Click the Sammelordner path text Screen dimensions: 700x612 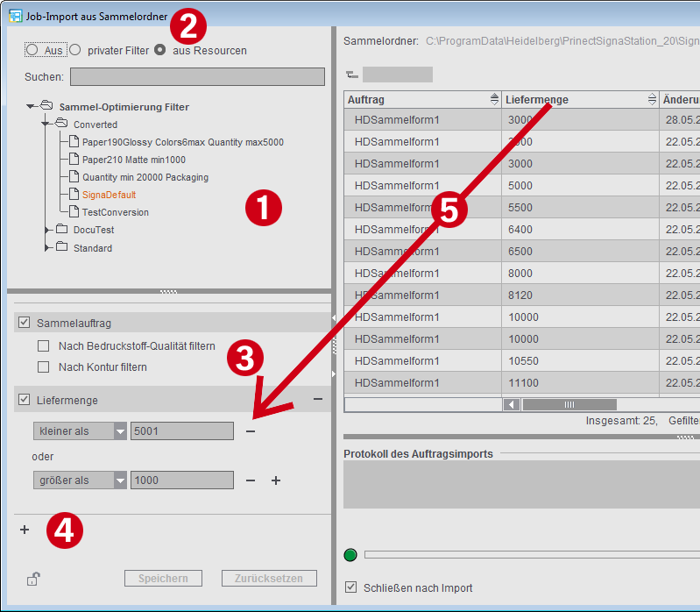pyautogui.click(x=562, y=40)
